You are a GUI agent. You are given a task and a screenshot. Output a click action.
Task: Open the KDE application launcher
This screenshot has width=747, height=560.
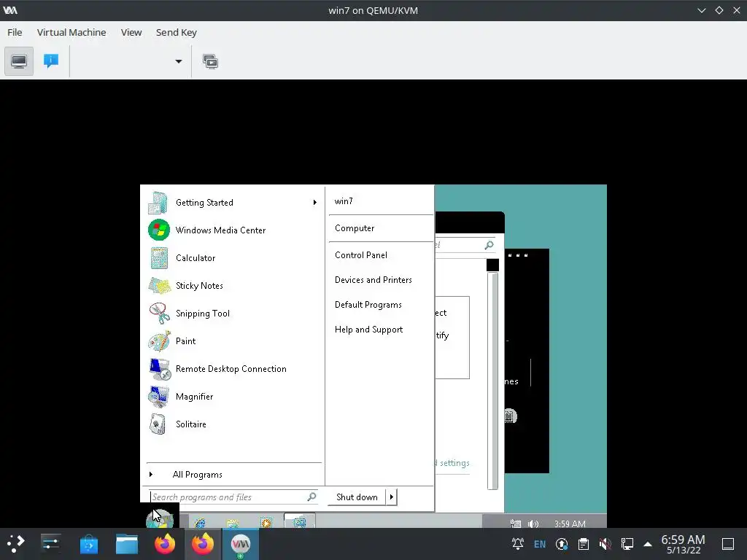click(x=15, y=544)
